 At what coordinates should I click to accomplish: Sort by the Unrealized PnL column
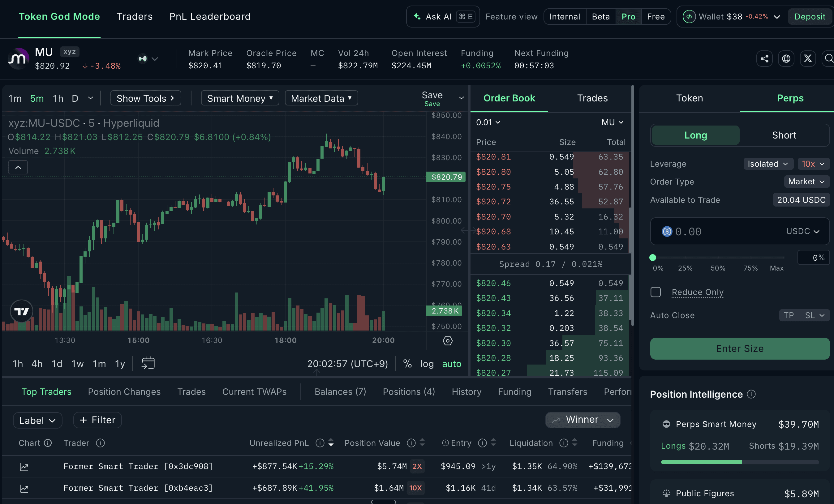[x=331, y=443]
